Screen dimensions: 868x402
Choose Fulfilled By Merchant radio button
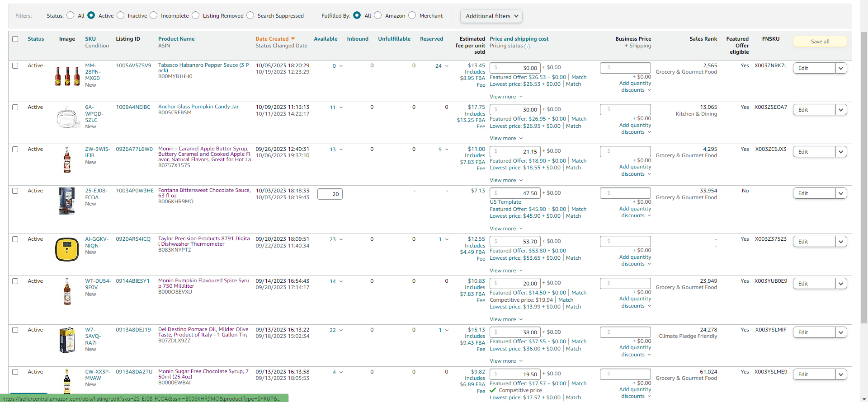(412, 15)
